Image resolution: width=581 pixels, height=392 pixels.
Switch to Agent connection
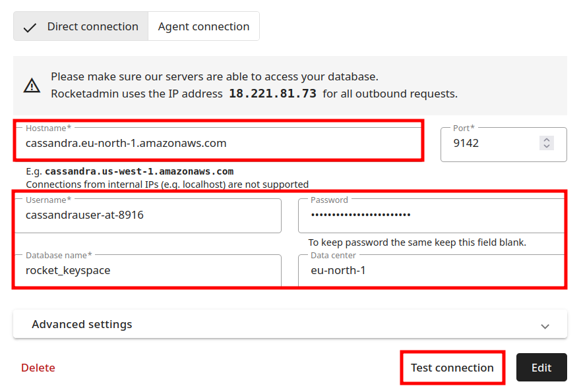[204, 27]
